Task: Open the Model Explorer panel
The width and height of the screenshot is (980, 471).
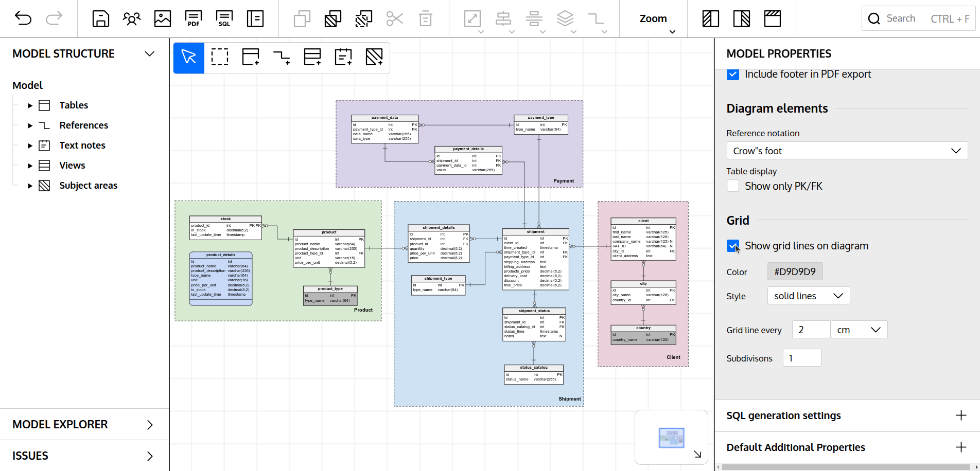Action: [84, 425]
